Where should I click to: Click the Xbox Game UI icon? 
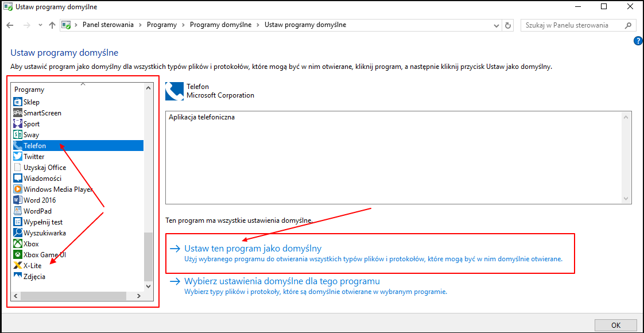pos(18,254)
